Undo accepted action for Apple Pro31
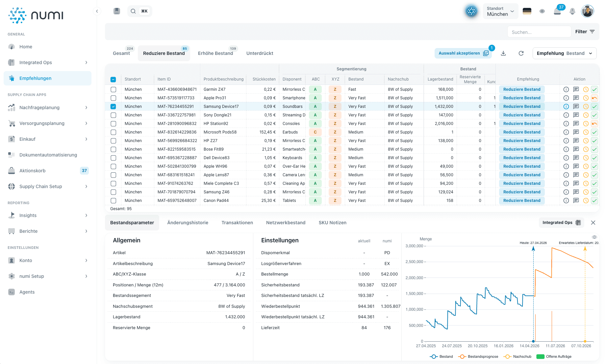 [594, 98]
